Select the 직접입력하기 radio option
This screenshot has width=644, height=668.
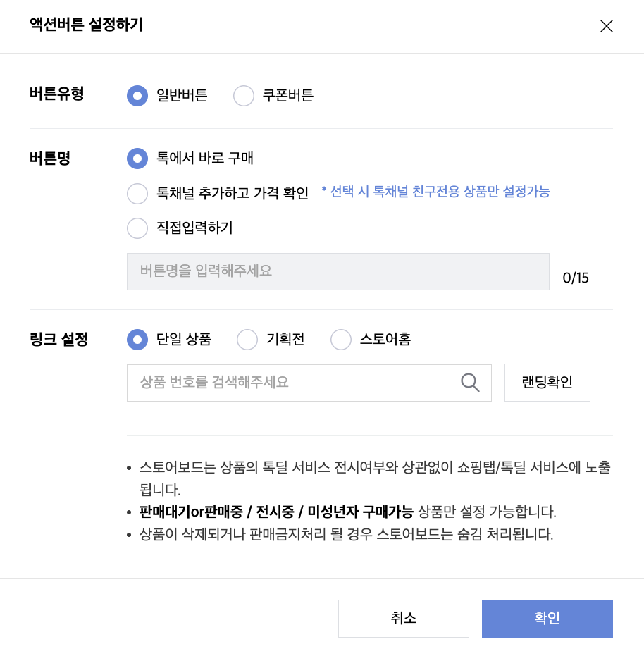137,228
